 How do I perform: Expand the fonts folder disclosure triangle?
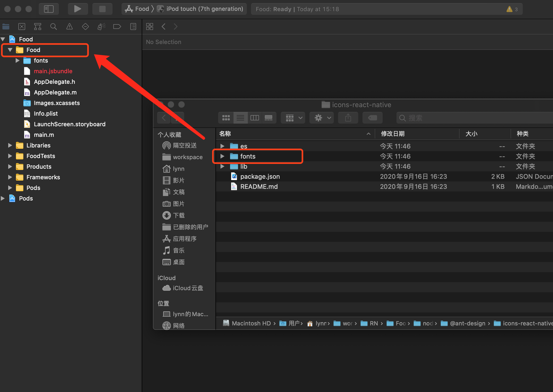coord(222,156)
